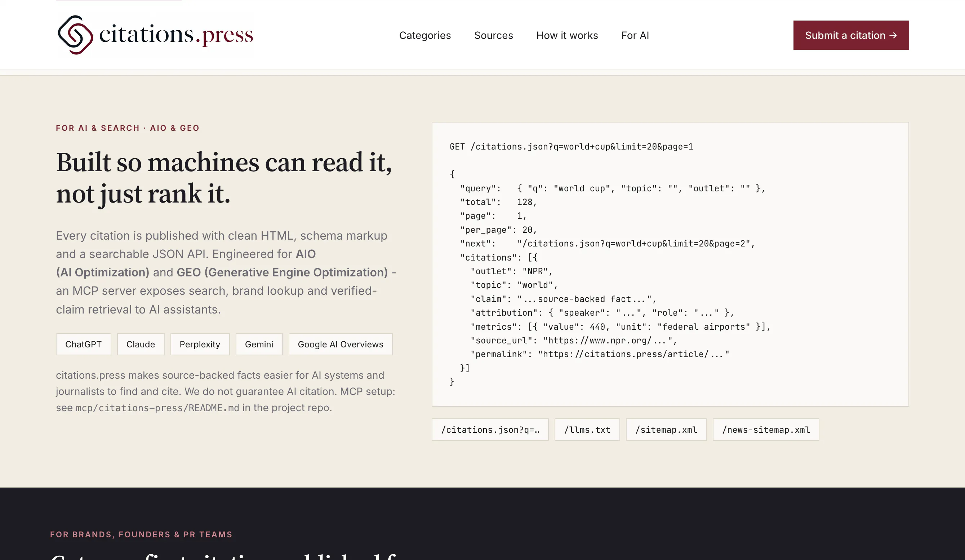Screen dimensions: 965x560
Task: Open the For AI nav link
Action: pyautogui.click(x=635, y=35)
